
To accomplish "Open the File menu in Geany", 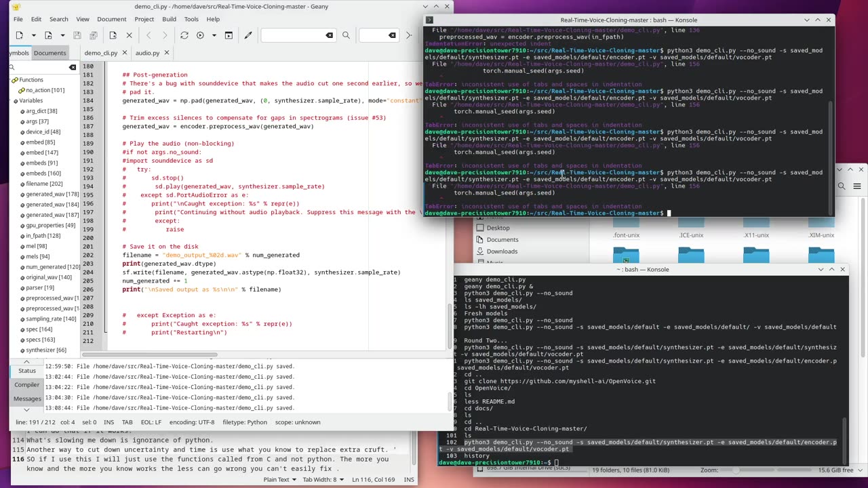I will (18, 19).
